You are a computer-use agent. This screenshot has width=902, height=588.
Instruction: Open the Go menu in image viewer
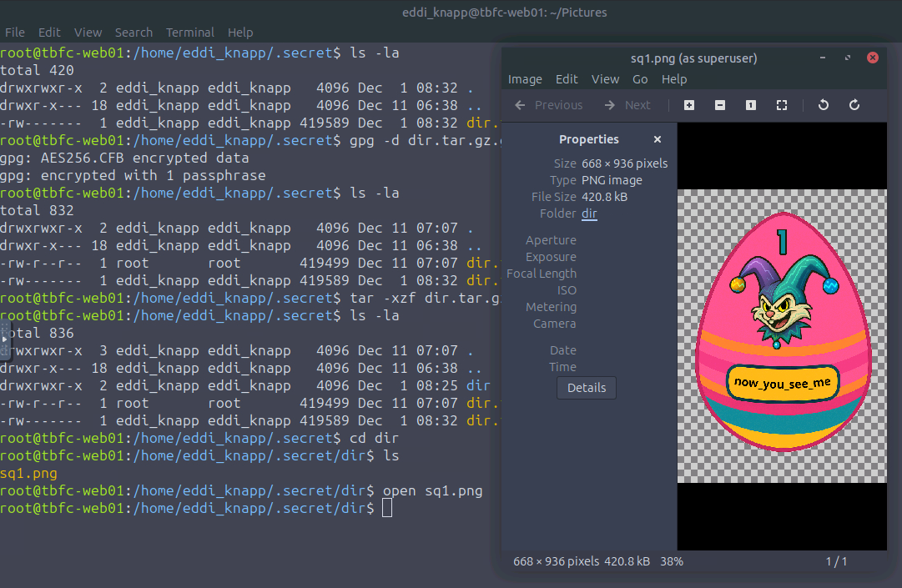click(640, 79)
